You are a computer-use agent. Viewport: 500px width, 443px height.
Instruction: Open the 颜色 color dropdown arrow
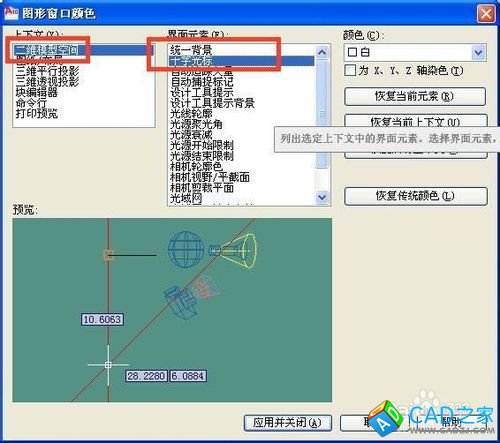479,52
